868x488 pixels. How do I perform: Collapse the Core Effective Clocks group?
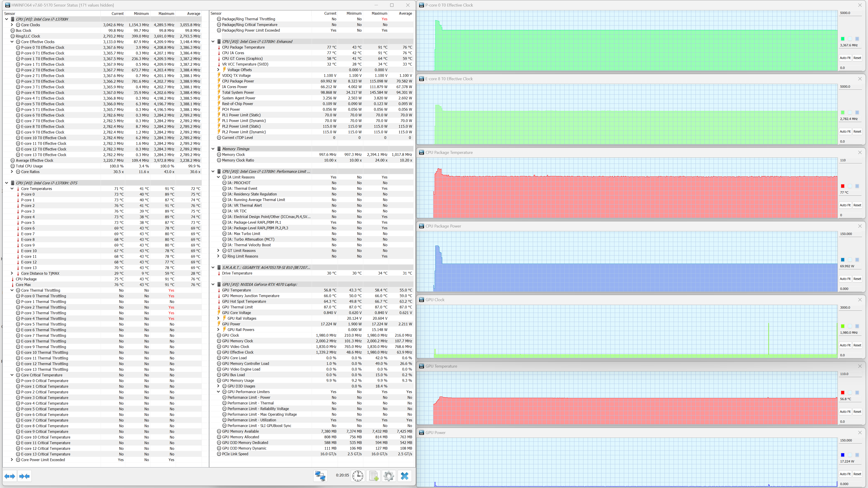click(x=12, y=42)
